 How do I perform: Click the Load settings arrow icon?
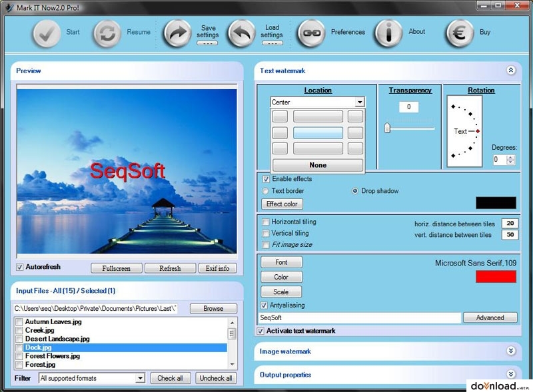pyautogui.click(x=241, y=33)
